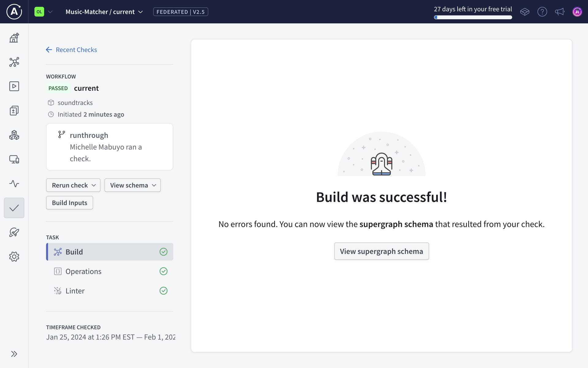
Task: Open the Rerun check dropdown
Action: click(73, 185)
